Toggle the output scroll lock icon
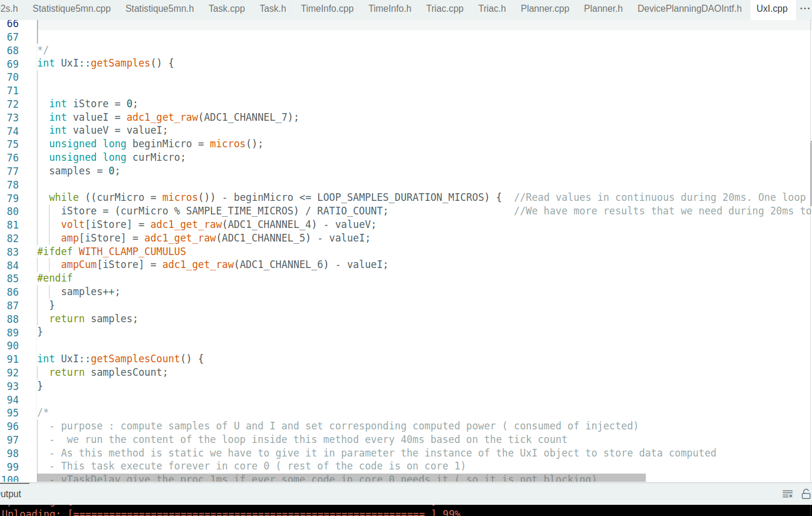The height and width of the screenshot is (516, 812). point(806,494)
